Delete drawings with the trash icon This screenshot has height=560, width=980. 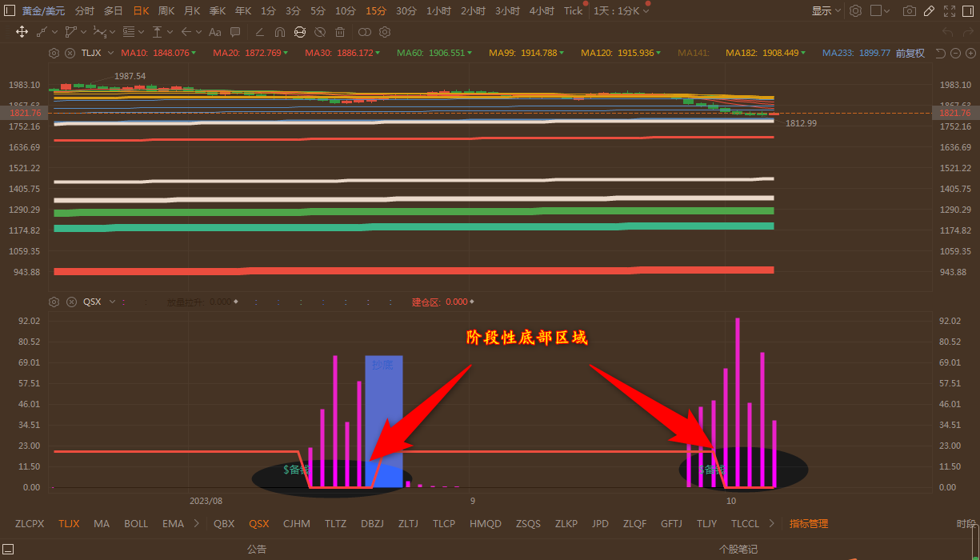click(340, 32)
